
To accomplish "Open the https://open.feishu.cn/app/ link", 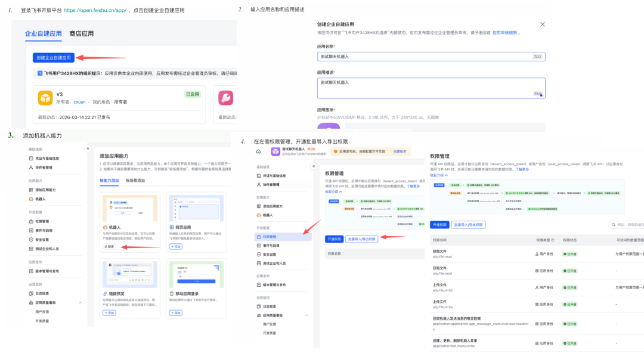I will pyautogui.click(x=95, y=10).
